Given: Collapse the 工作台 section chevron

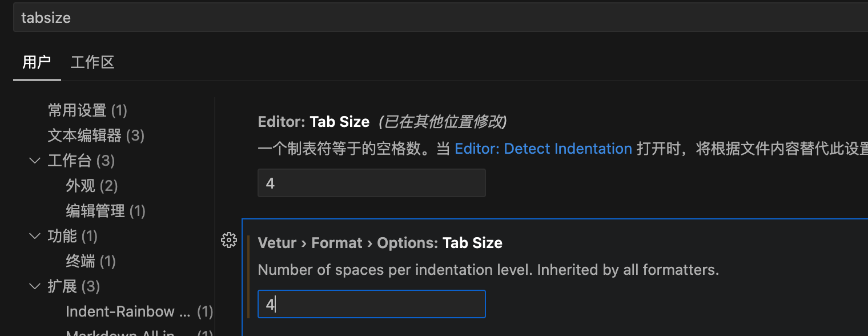Looking at the screenshot, I should point(35,161).
